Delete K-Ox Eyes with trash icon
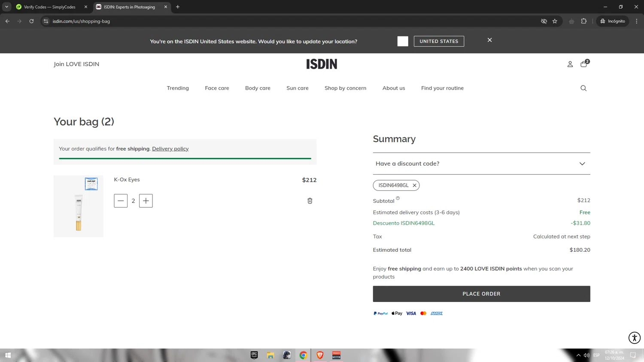The height and width of the screenshot is (362, 644). pyautogui.click(x=310, y=201)
